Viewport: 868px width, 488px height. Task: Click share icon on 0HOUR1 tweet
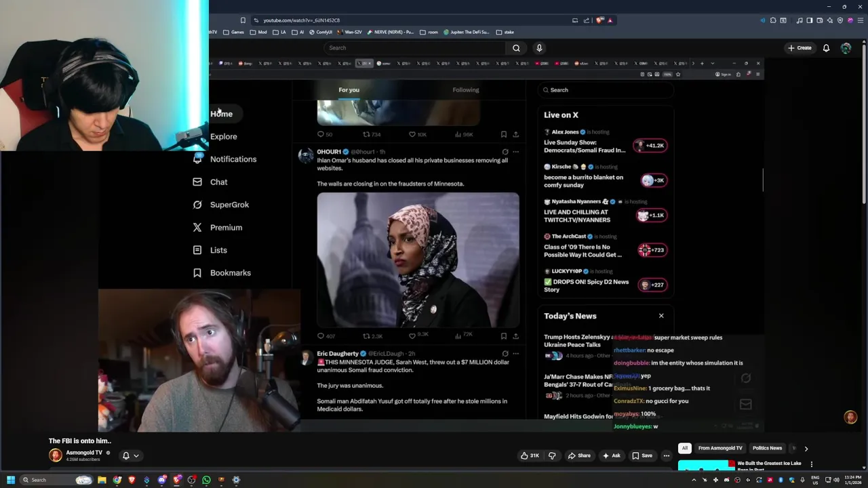click(x=515, y=335)
